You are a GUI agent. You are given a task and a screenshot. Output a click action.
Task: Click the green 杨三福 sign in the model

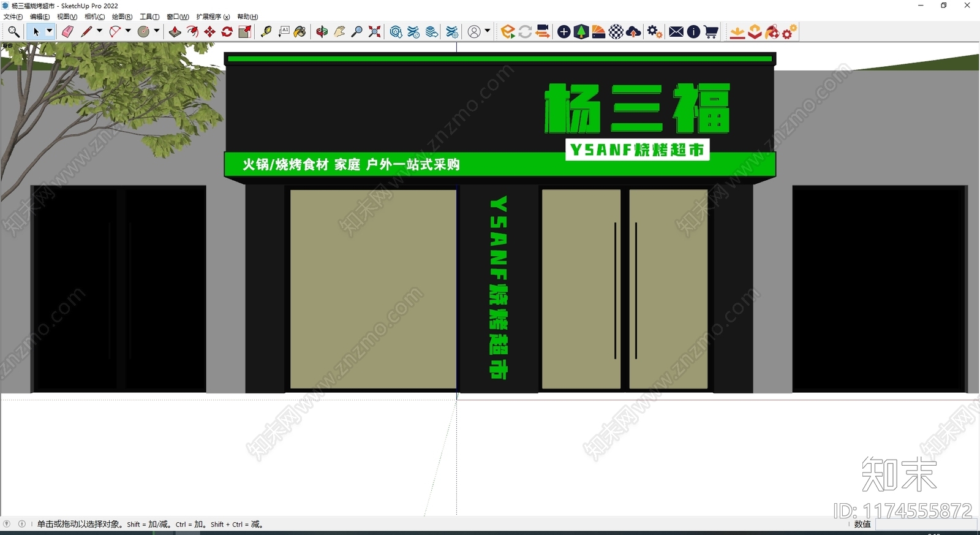[638, 108]
